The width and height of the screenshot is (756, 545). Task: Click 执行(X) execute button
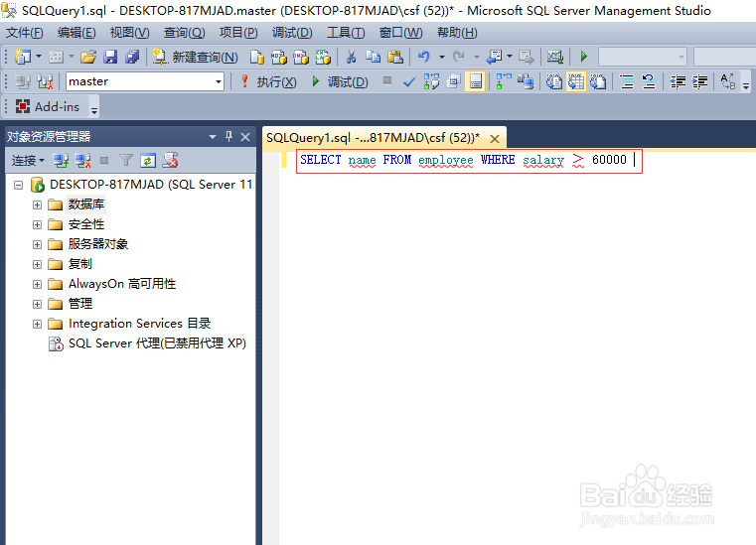tap(269, 82)
